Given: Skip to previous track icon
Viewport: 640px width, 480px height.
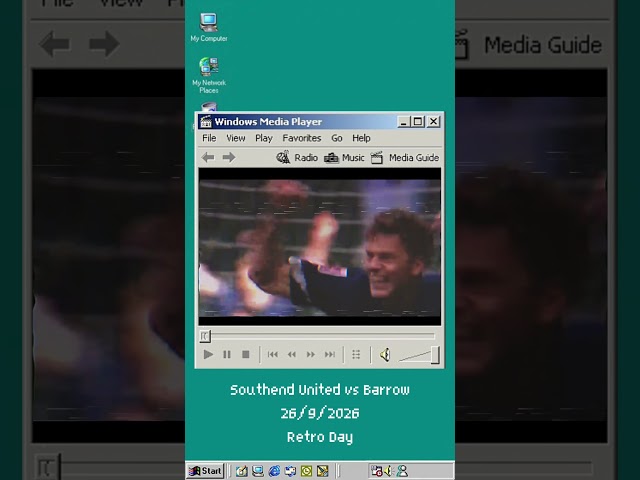Looking at the screenshot, I should [x=273, y=354].
